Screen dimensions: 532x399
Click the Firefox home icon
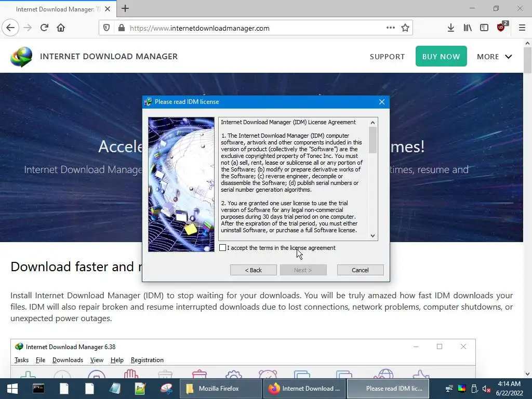tap(61, 28)
